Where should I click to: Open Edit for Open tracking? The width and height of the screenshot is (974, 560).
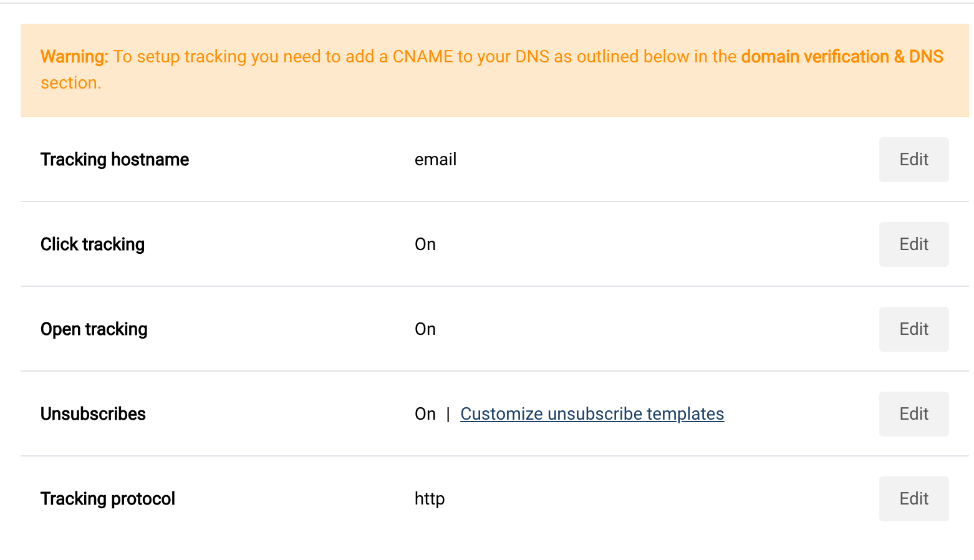(x=914, y=329)
